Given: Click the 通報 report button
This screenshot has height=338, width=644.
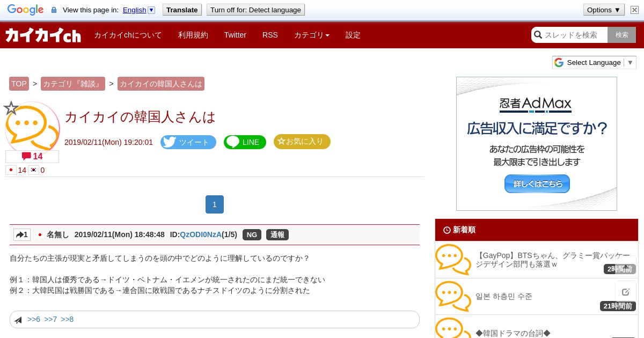Looking at the screenshot, I should [277, 234].
